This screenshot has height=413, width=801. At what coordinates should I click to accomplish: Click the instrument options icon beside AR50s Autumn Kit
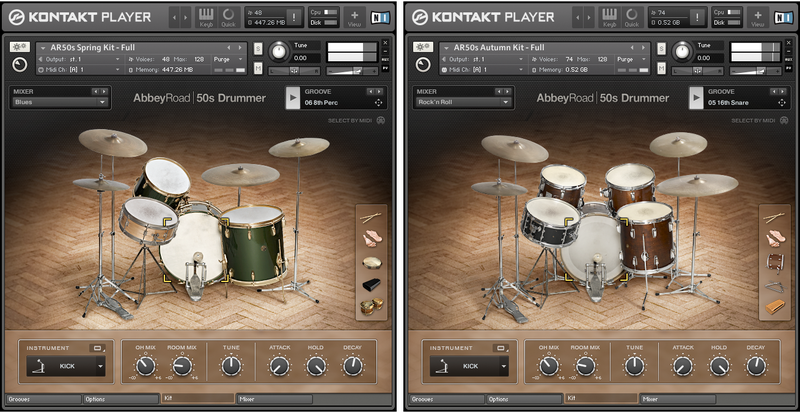point(422,47)
